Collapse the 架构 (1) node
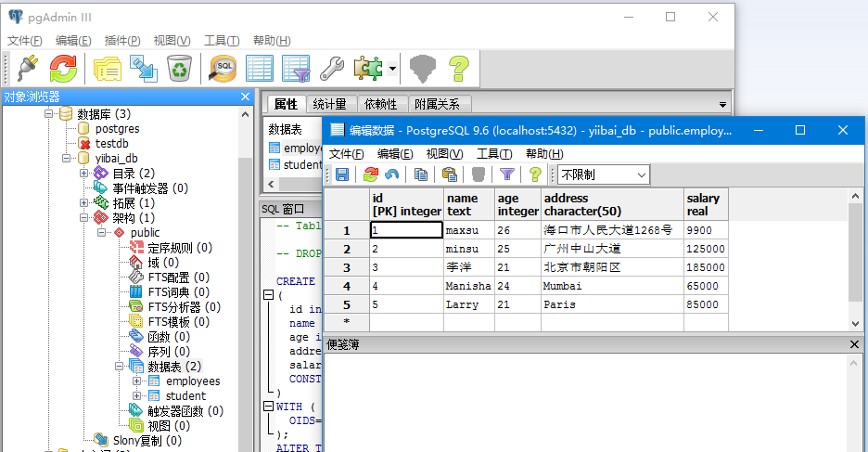Viewport: 868px width, 452px height. [84, 218]
